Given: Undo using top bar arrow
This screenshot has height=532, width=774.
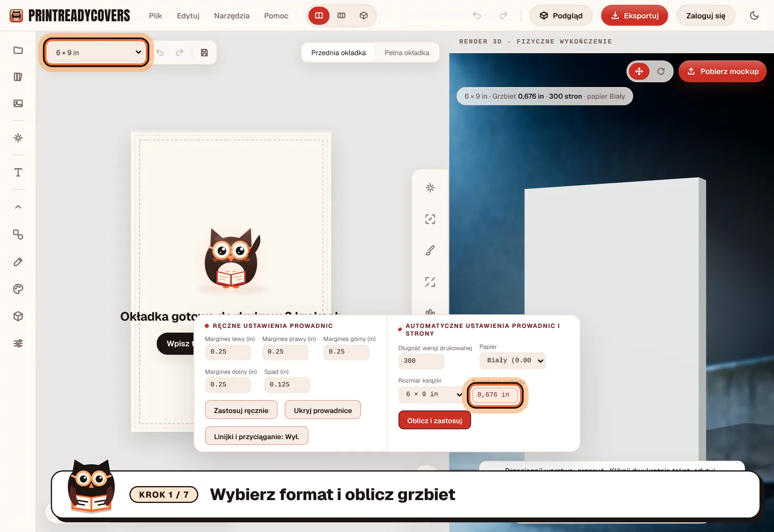Looking at the screenshot, I should [x=477, y=15].
